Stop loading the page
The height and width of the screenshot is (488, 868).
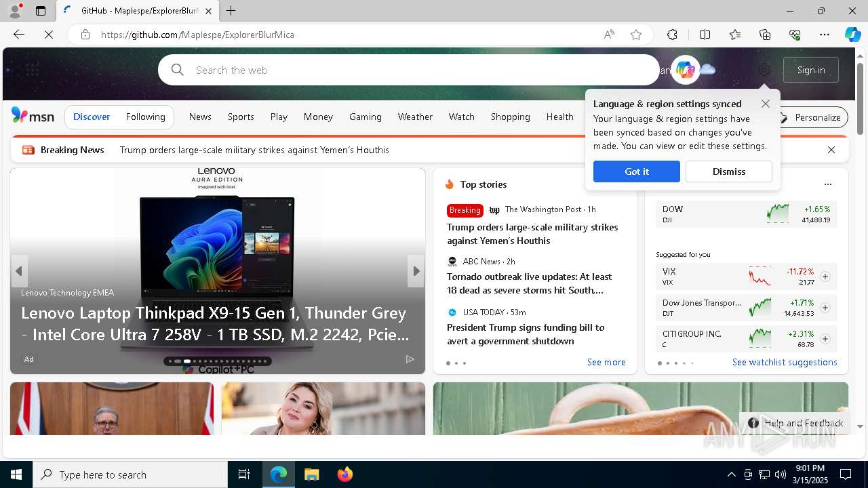click(x=49, y=35)
